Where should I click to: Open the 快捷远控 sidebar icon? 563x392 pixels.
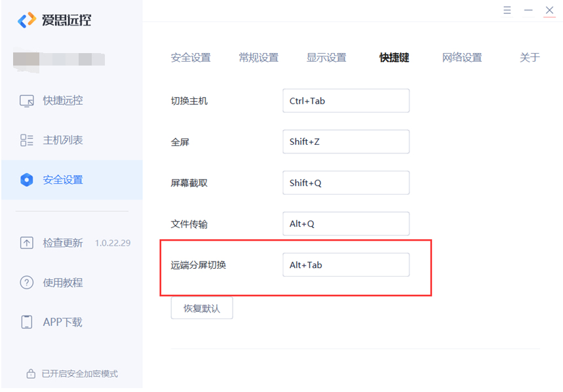pyautogui.click(x=27, y=101)
